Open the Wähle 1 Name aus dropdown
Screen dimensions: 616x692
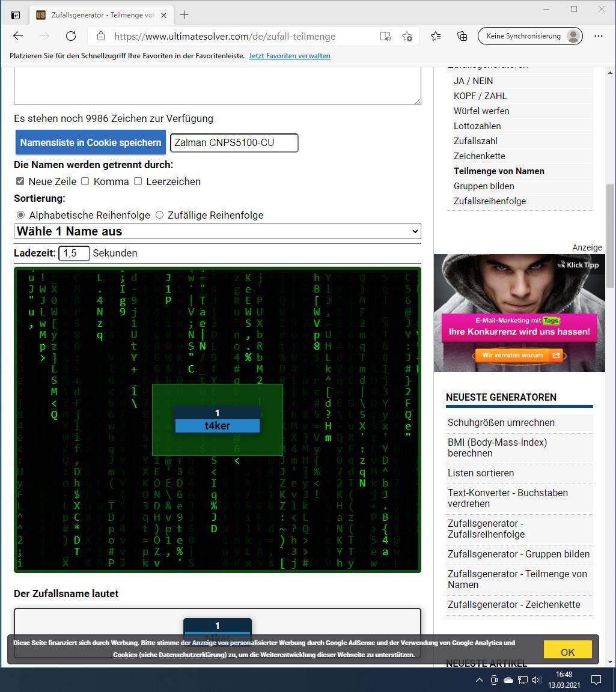[218, 231]
